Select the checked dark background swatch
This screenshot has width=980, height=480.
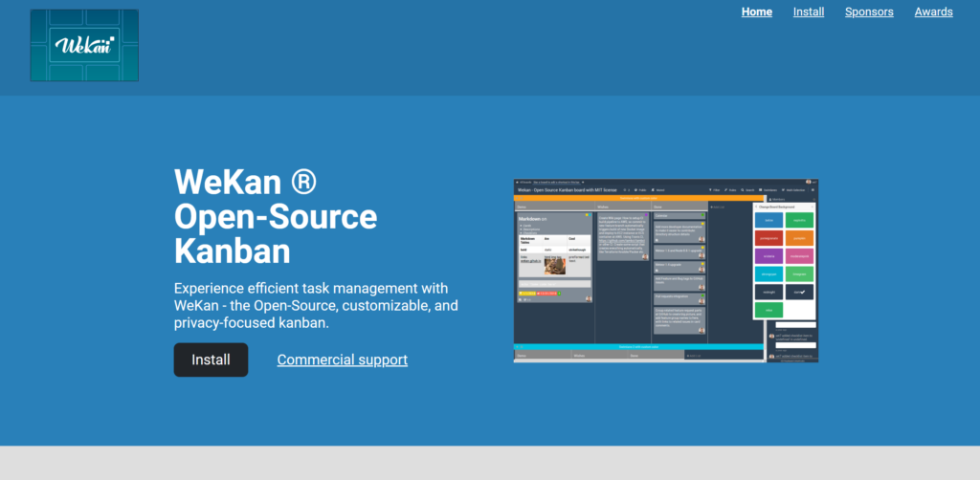[x=799, y=292]
